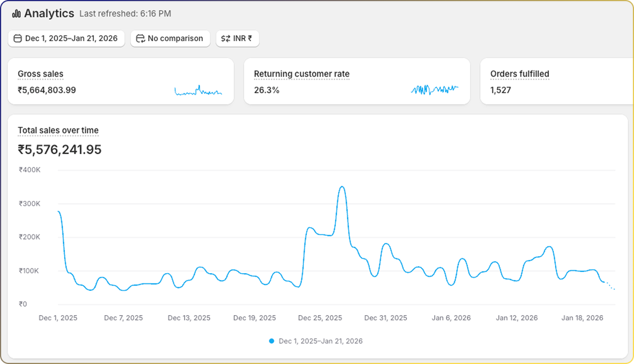Open the Gross sales report link
The width and height of the screenshot is (634, 364).
(x=40, y=74)
